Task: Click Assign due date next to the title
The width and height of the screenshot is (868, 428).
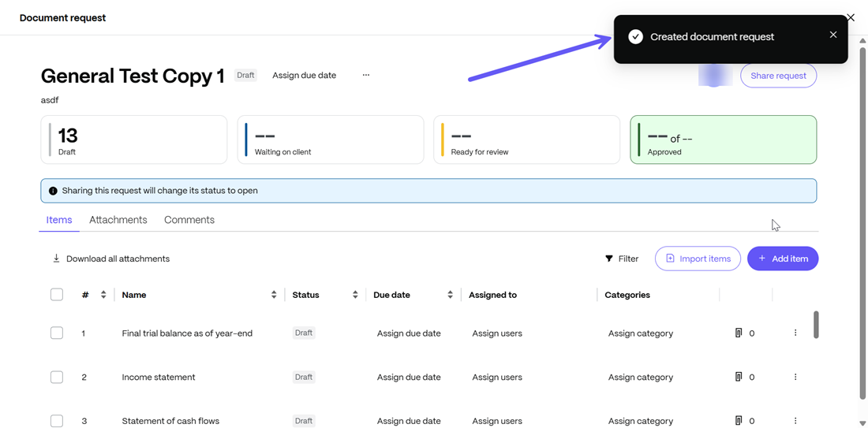Action: tap(304, 75)
